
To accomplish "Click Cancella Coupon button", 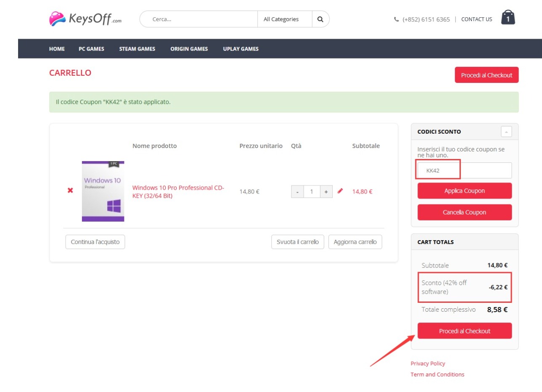I will (465, 212).
